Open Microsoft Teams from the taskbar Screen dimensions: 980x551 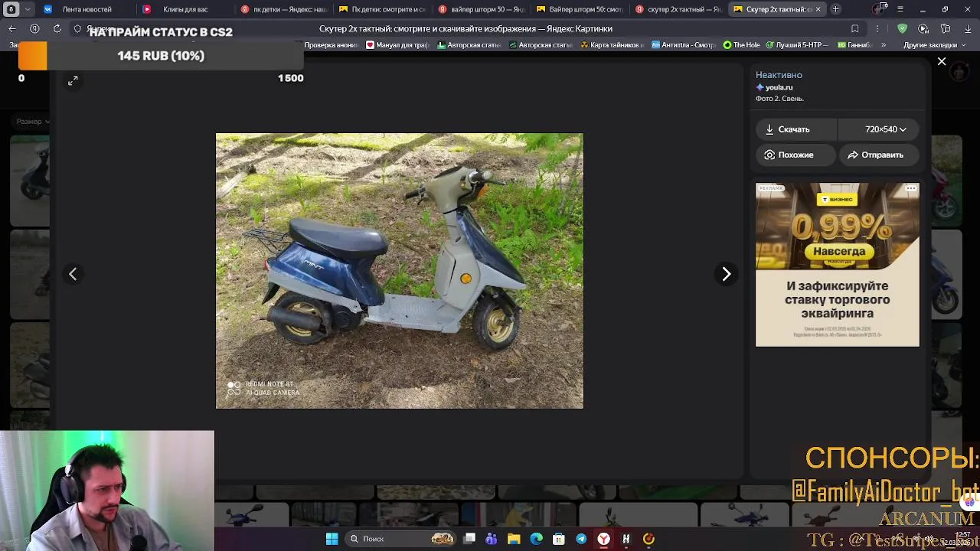click(492, 539)
